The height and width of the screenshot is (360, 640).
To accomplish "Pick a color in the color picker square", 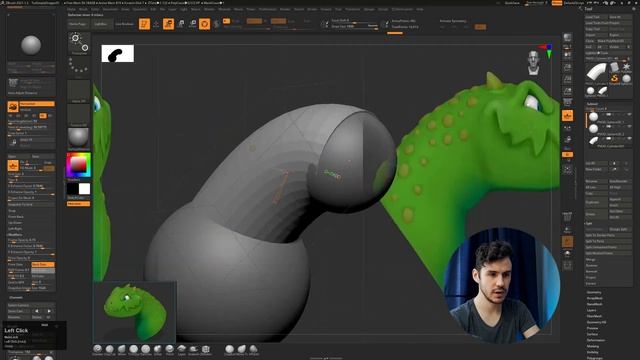I will (78, 164).
